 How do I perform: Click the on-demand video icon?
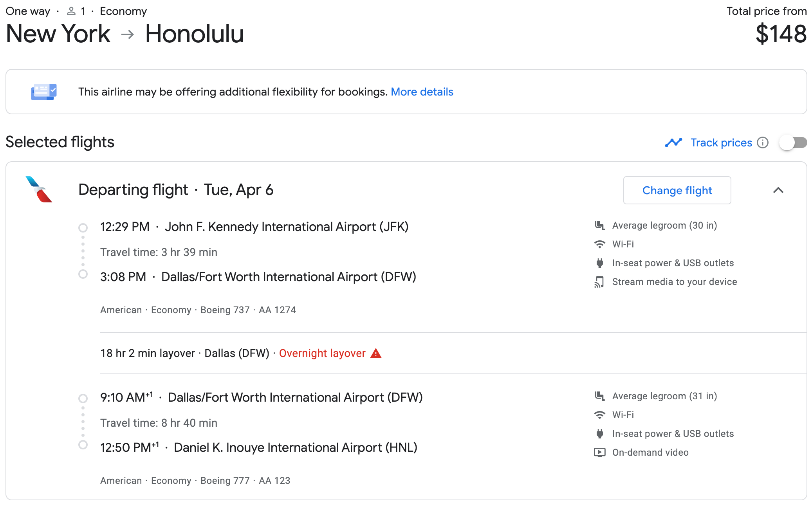[599, 453]
